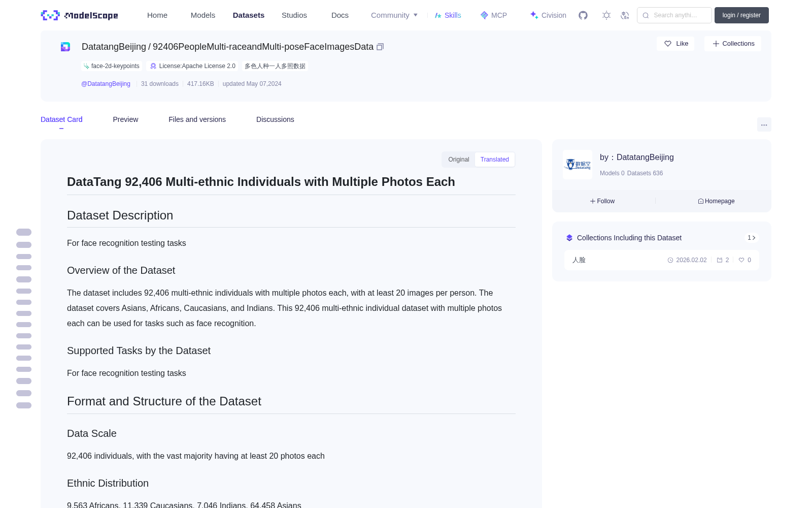Click the '417.16KB' size text

(200, 84)
